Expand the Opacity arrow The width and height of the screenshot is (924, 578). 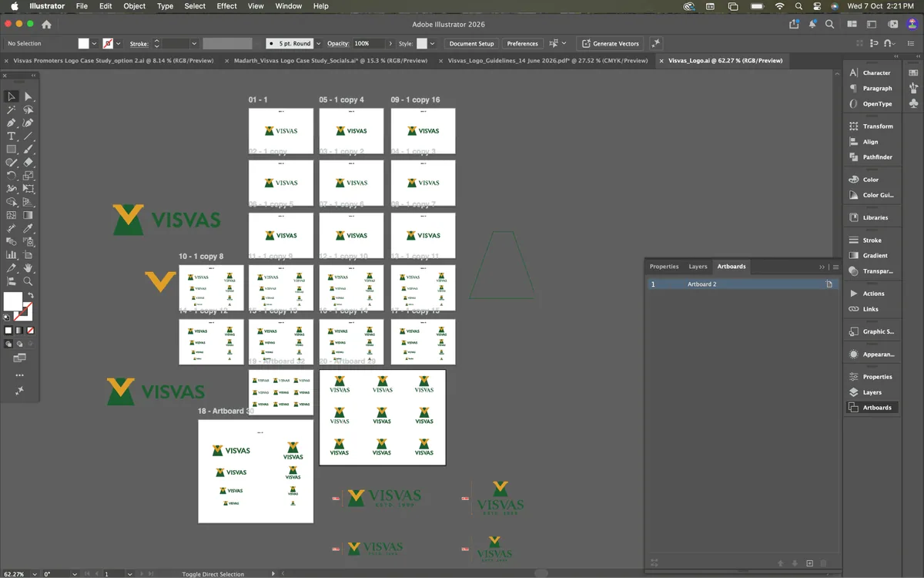point(391,44)
